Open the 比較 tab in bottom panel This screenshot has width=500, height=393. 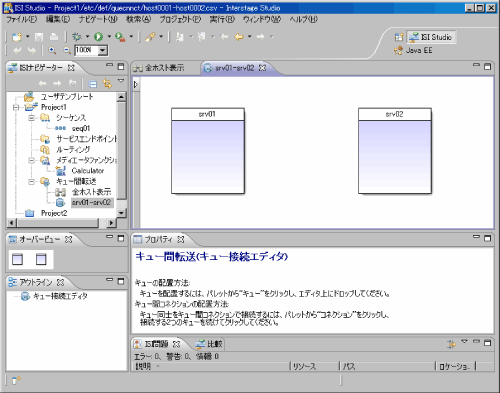click(209, 344)
